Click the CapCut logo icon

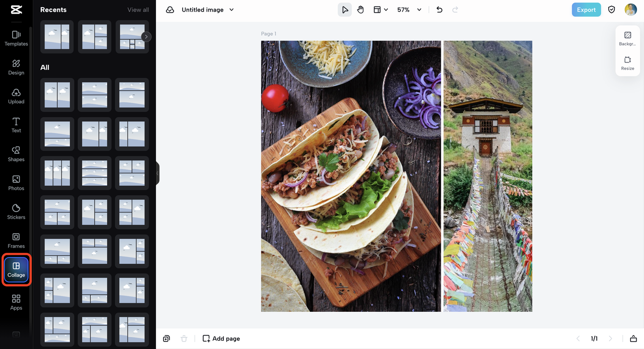coord(16,10)
